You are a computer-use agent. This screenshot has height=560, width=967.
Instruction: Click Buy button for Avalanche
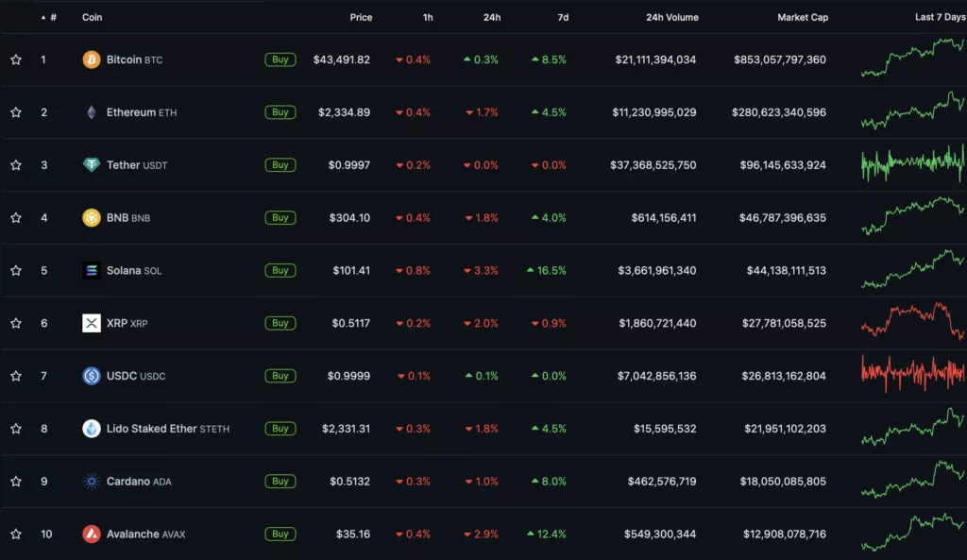pyautogui.click(x=280, y=535)
